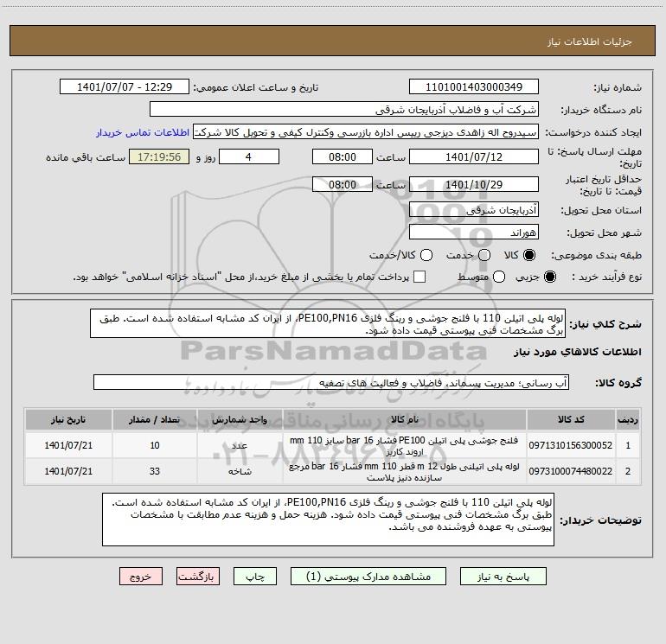This screenshot has width=666, height=644.
Task: Click the جزئیات اطلاعات نیاز header title
Action: pos(589,41)
